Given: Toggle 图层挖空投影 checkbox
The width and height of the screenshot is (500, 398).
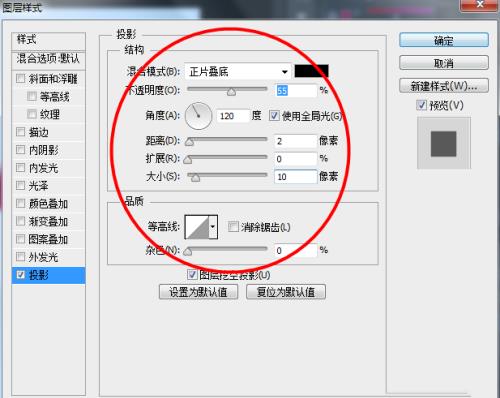Looking at the screenshot, I should (192, 275).
